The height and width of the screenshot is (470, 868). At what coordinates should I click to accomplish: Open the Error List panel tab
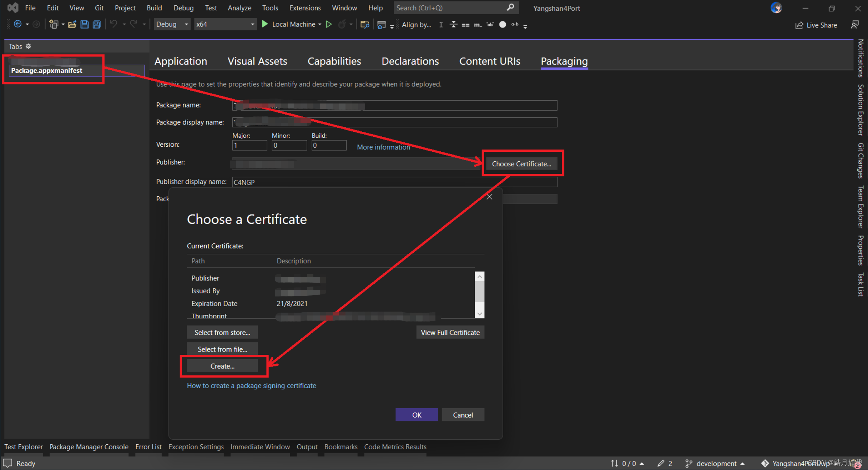[148, 447]
